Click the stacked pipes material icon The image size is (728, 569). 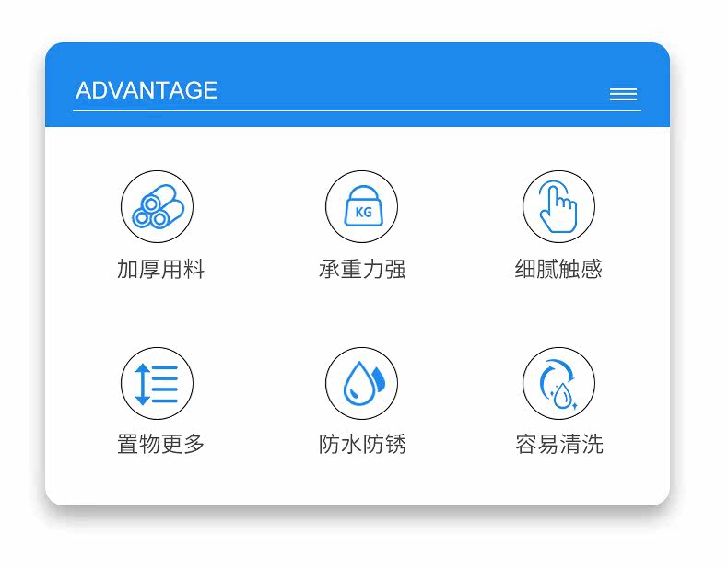click(158, 206)
